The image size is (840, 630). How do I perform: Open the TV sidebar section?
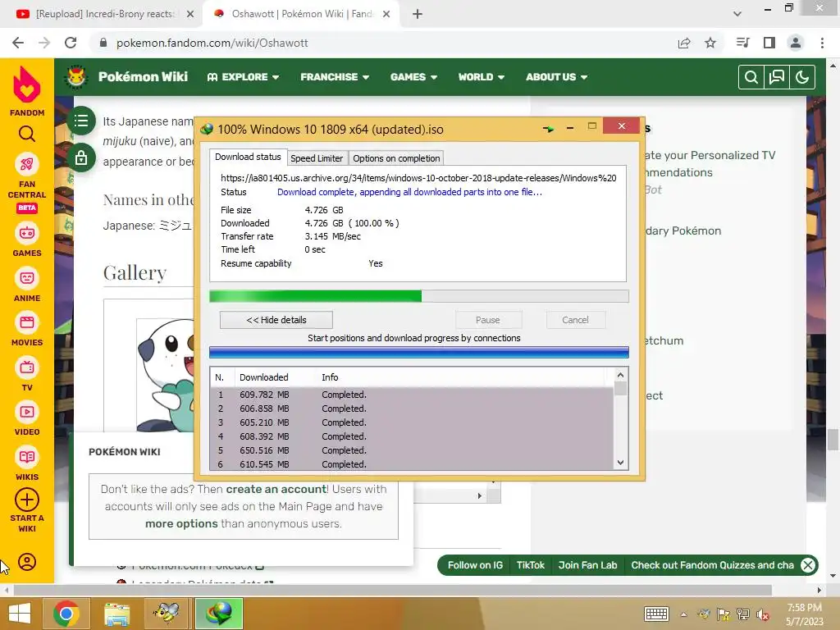(x=27, y=374)
